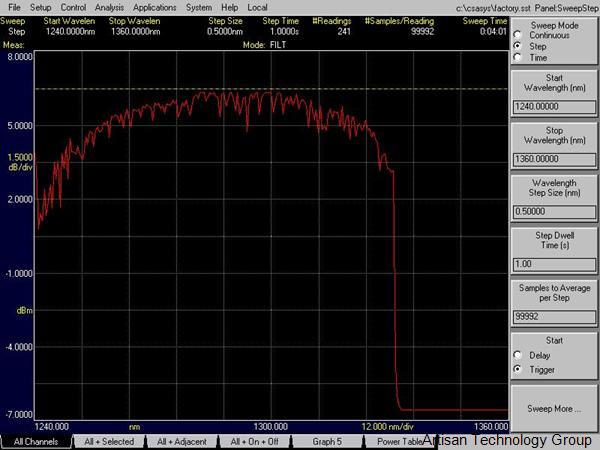Select Step sweep mode radio button
600x450 pixels.
(x=516, y=46)
